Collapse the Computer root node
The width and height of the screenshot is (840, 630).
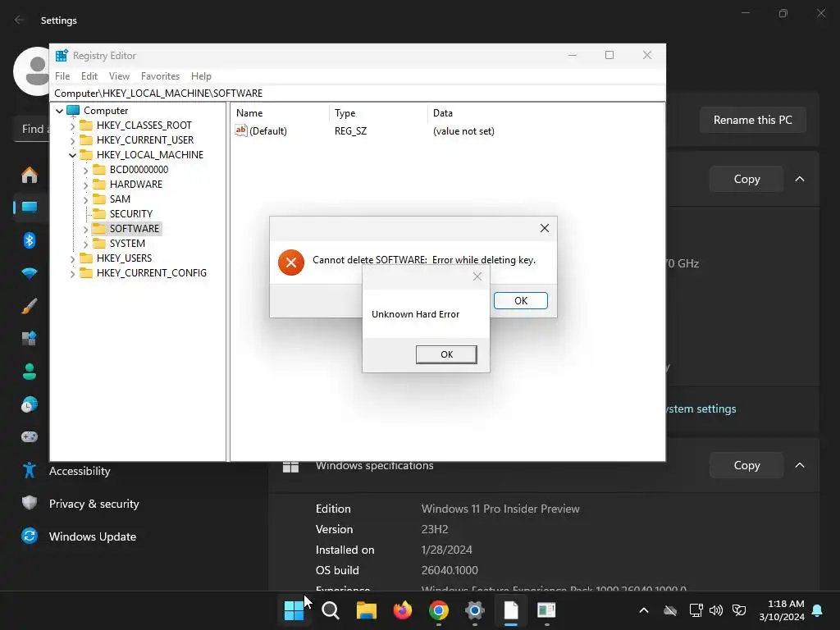click(59, 111)
